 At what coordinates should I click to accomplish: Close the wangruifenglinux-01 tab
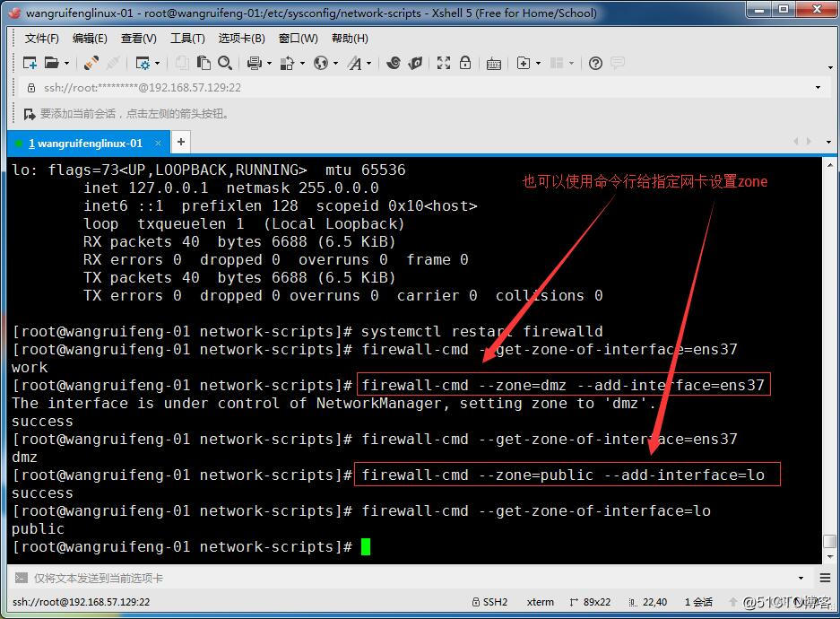coord(158,144)
